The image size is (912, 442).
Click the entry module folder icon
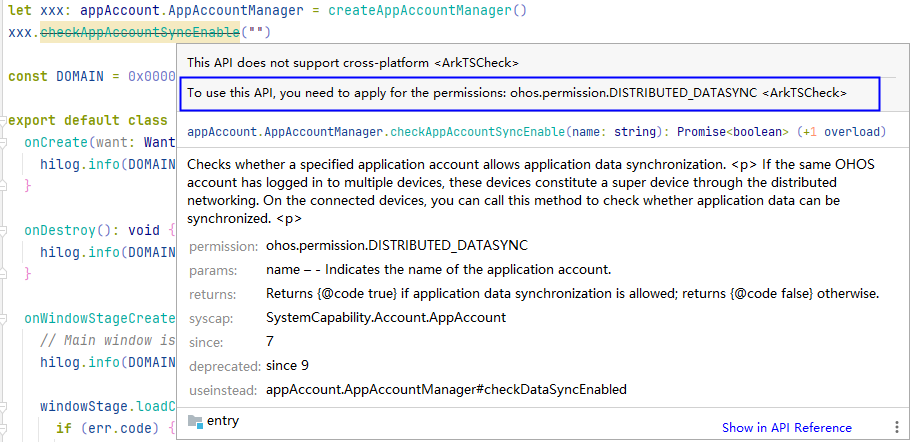[x=195, y=421]
